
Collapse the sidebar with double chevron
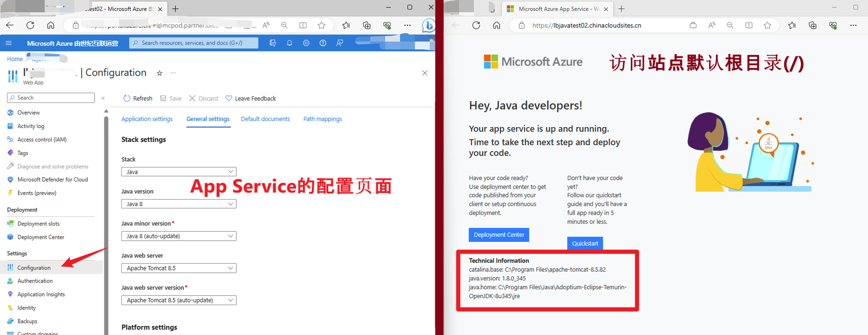103,98
